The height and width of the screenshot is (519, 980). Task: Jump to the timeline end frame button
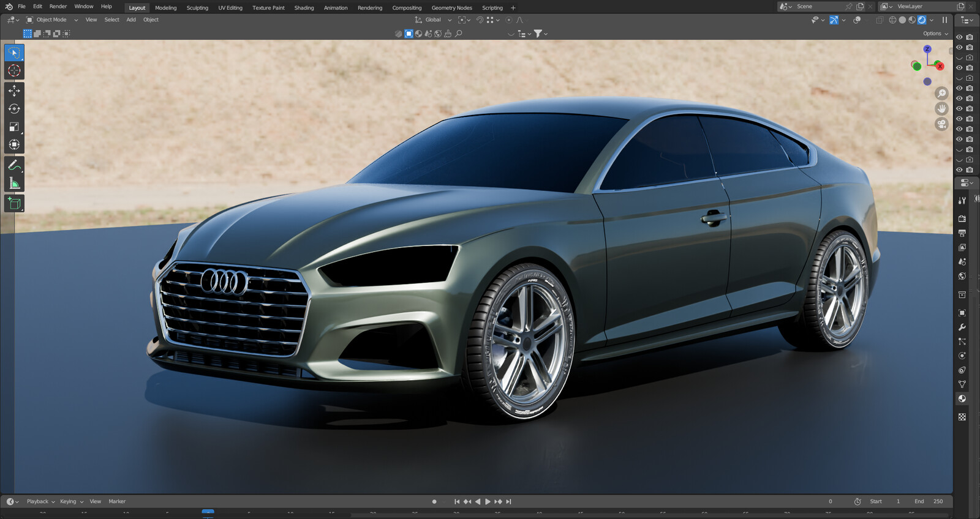[508, 501]
